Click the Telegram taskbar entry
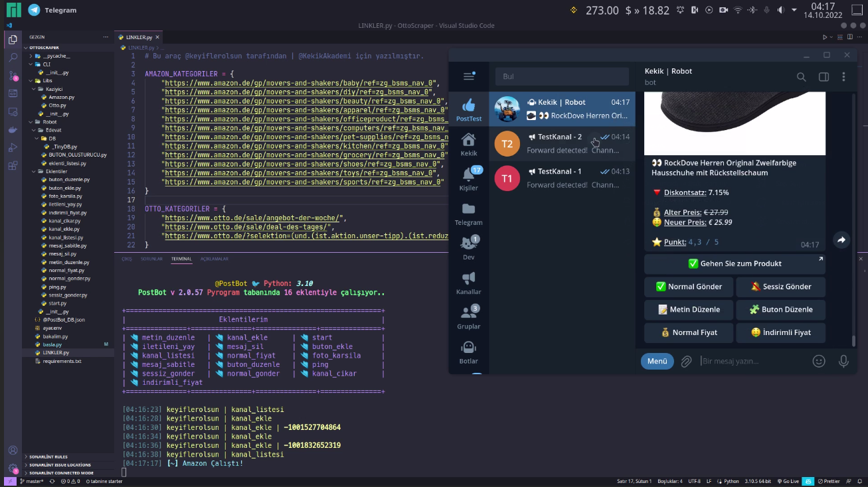The height and width of the screenshot is (487, 868). [x=52, y=10]
